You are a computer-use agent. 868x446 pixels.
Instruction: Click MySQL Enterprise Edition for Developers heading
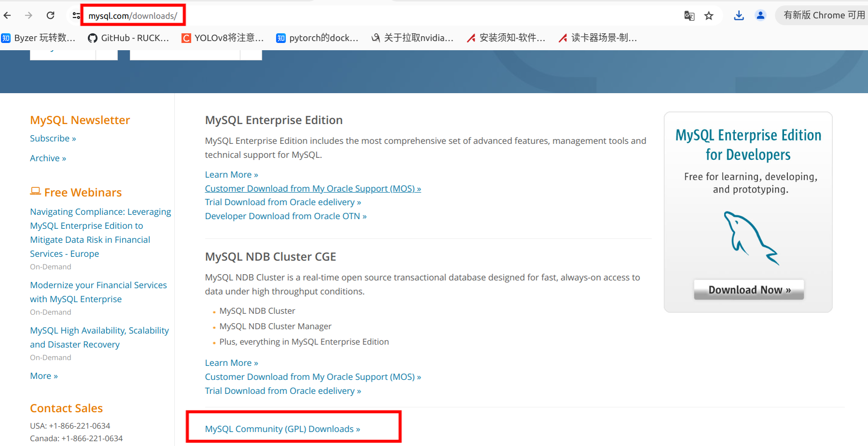click(x=748, y=145)
